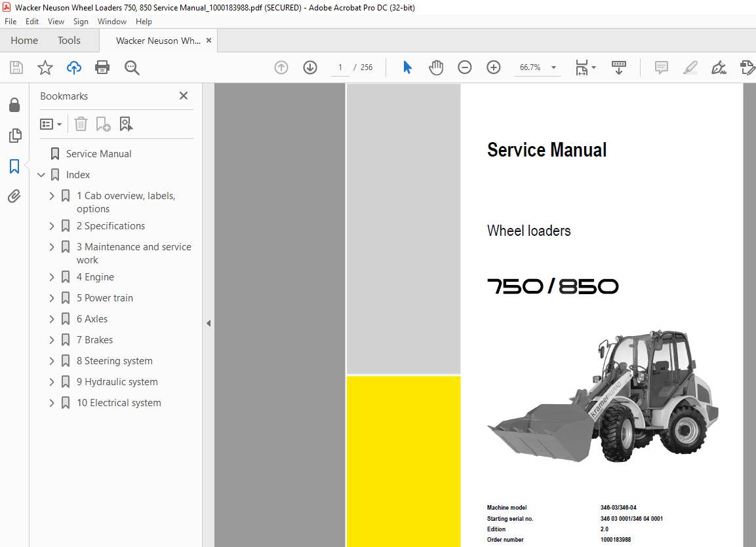Collapse the Index bookmark tree

[41, 175]
